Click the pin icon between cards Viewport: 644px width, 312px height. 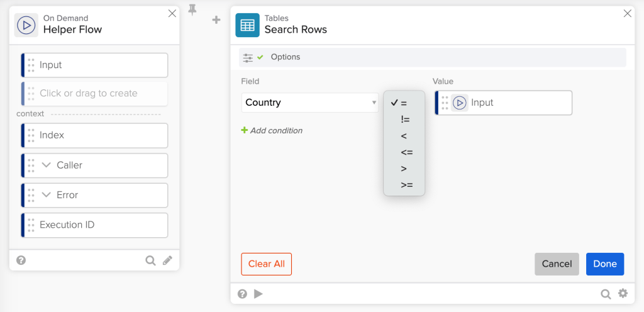(x=192, y=9)
